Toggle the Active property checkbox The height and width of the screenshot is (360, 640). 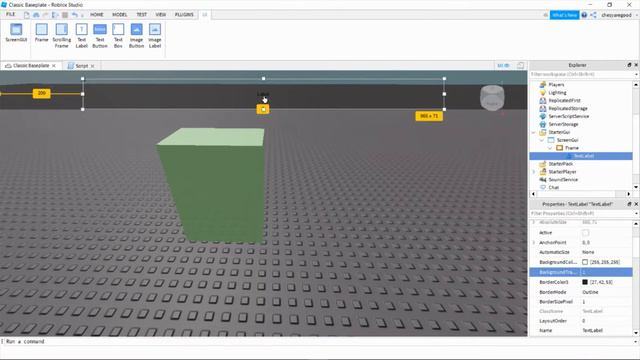585,233
